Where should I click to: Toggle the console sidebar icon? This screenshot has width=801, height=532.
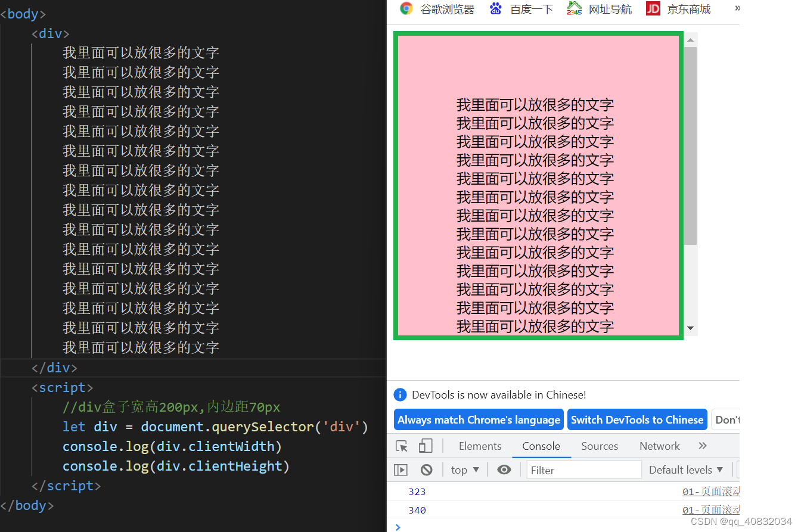[x=401, y=470]
